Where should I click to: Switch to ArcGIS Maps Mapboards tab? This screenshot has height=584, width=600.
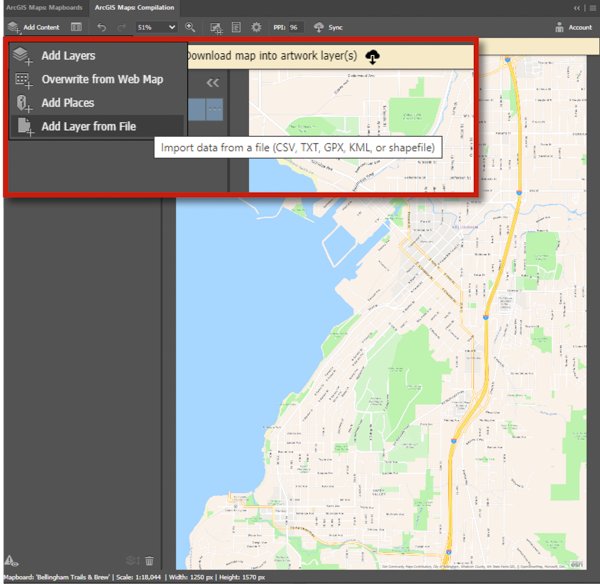click(x=43, y=7)
